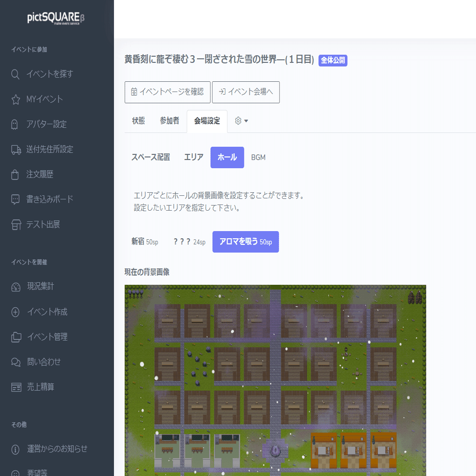Select the ホール sub-tab
Screen dimensions: 476x476
228,157
